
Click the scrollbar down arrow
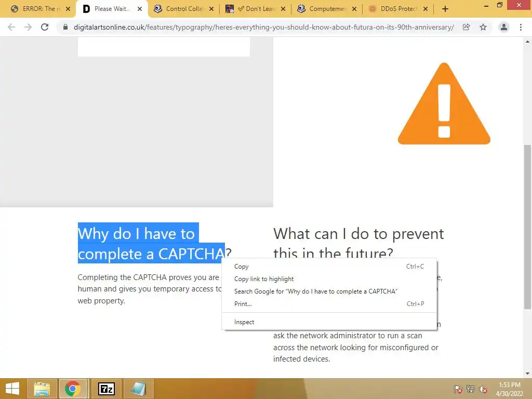(x=527, y=374)
